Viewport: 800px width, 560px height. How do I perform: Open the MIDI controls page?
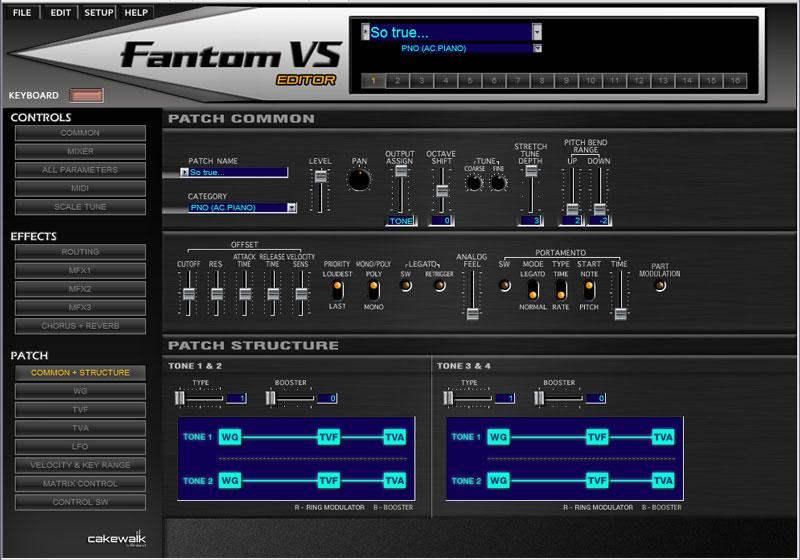coord(80,188)
